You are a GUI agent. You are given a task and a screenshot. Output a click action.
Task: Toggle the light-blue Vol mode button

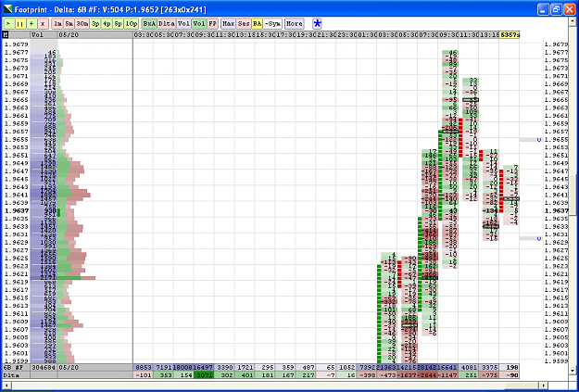point(184,24)
